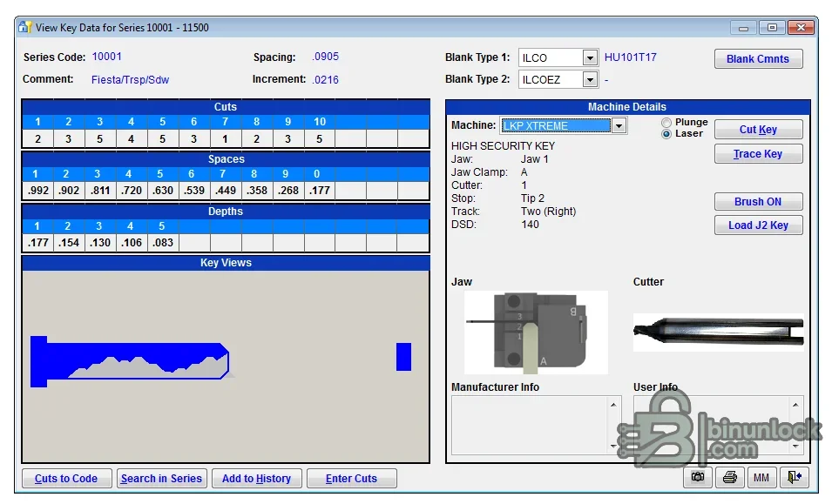The width and height of the screenshot is (832, 504).
Task: Select the Laser radio button
Action: click(x=666, y=134)
